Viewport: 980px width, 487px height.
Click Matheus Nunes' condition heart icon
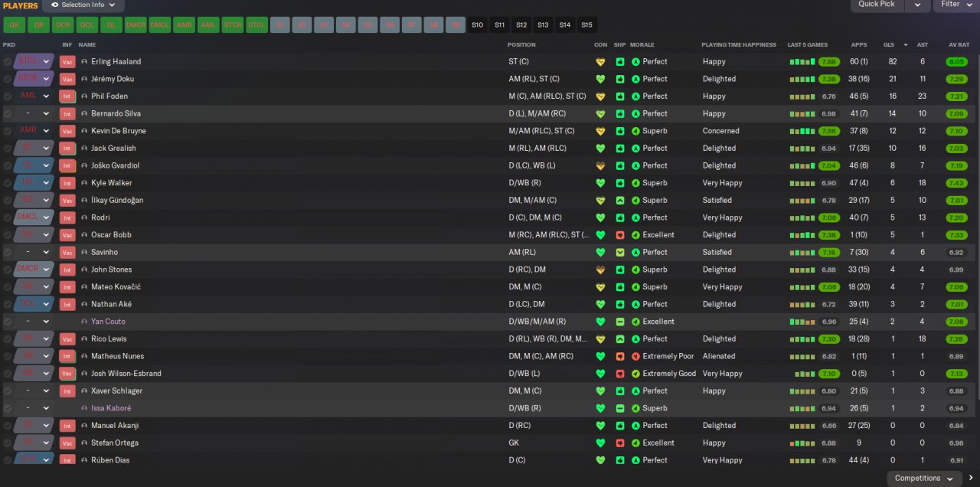[x=600, y=356]
